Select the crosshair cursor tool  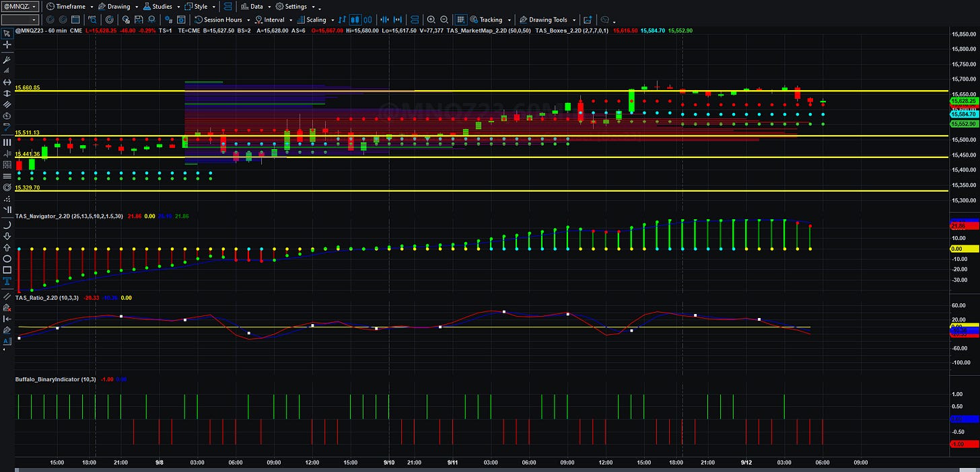(x=7, y=44)
